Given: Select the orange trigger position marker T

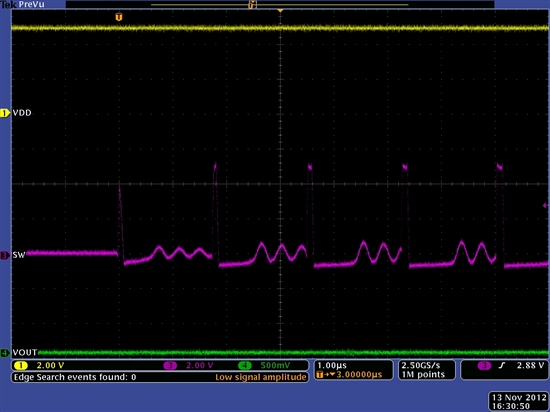Looking at the screenshot, I should point(119,17).
